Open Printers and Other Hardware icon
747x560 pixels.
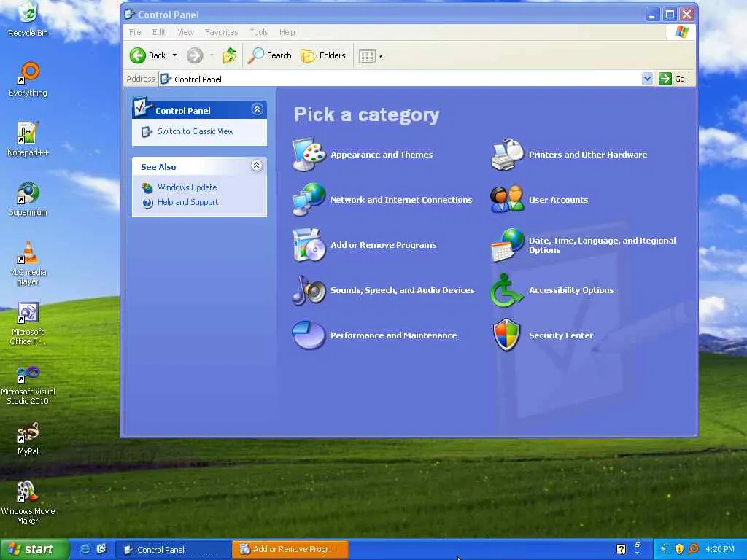(507, 155)
